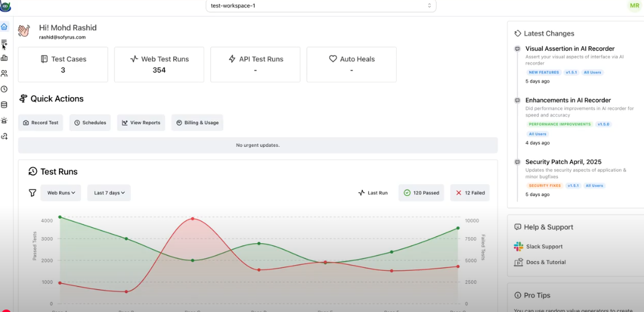Open the test-workspace-1 workspace selector
Viewport: 644px width, 312px height.
(320, 6)
